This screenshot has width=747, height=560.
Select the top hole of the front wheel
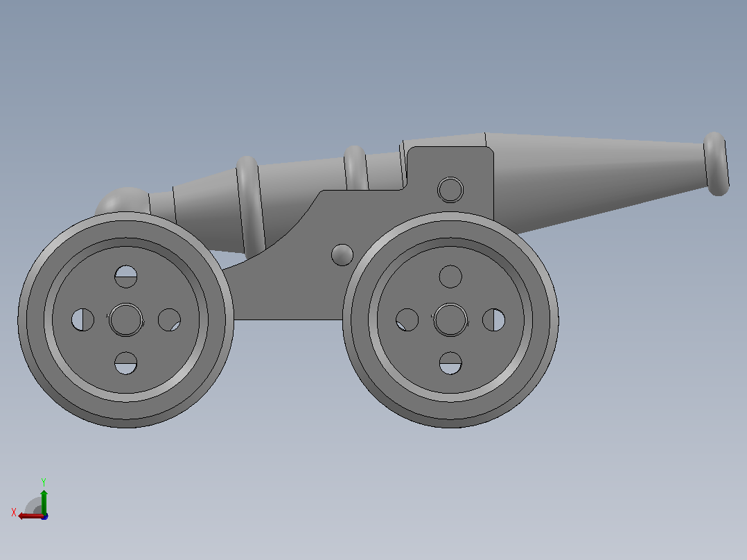point(450,277)
